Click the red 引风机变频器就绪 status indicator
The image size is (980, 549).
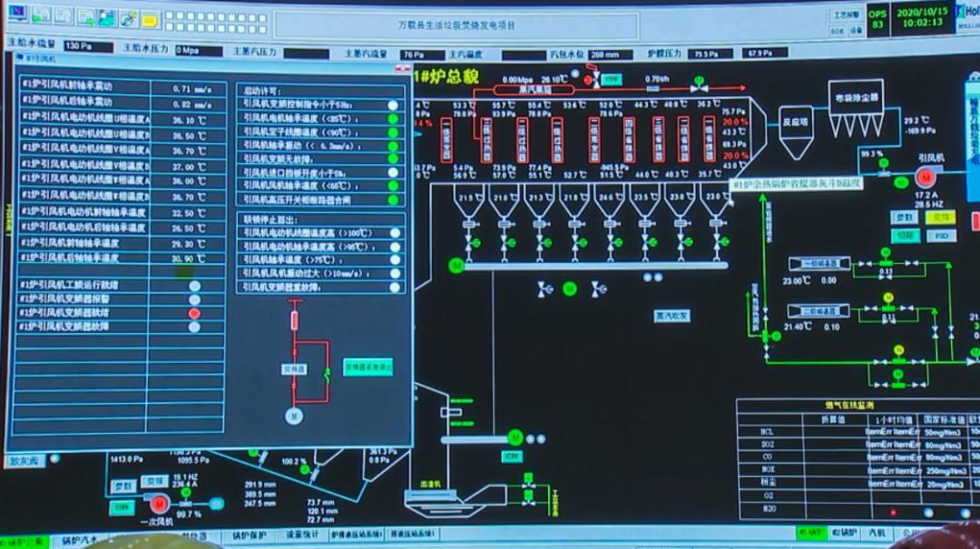click(x=194, y=313)
